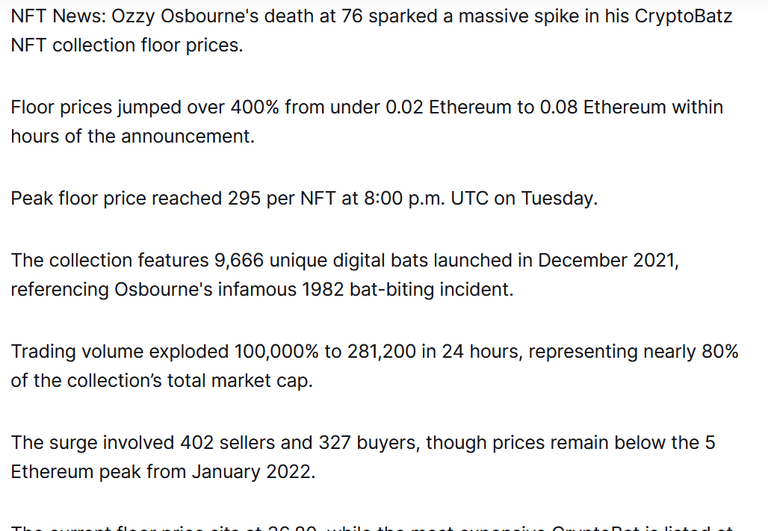This screenshot has height=531, width=768.
Task: Click the partially visible bottom line about current floor price
Action: pos(372,528)
